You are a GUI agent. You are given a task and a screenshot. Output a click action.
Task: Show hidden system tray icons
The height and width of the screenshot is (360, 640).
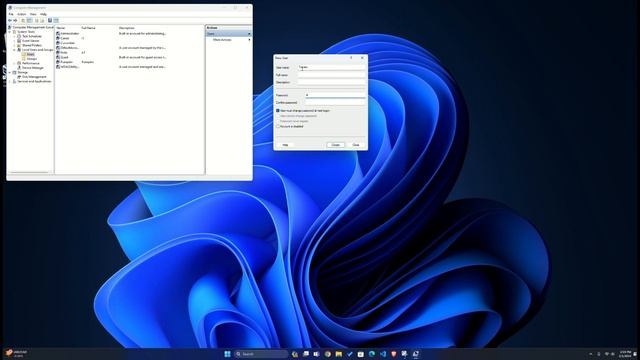point(591,354)
